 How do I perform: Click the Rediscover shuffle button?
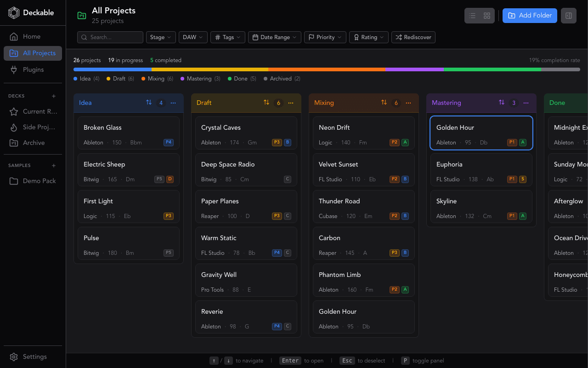click(413, 37)
